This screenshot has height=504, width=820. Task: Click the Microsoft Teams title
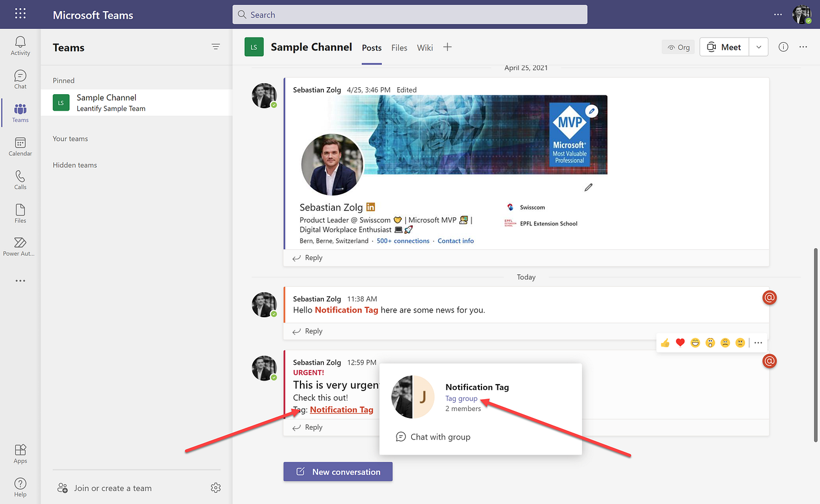point(93,15)
